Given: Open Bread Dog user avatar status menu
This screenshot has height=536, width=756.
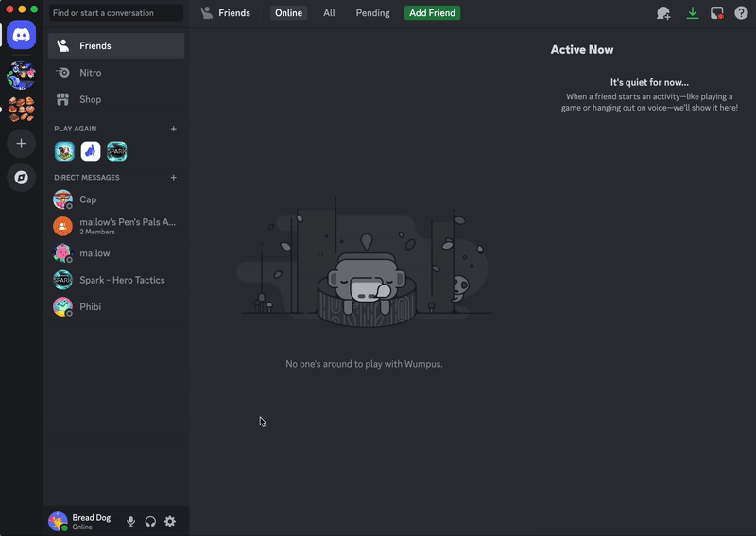Looking at the screenshot, I should click(58, 521).
